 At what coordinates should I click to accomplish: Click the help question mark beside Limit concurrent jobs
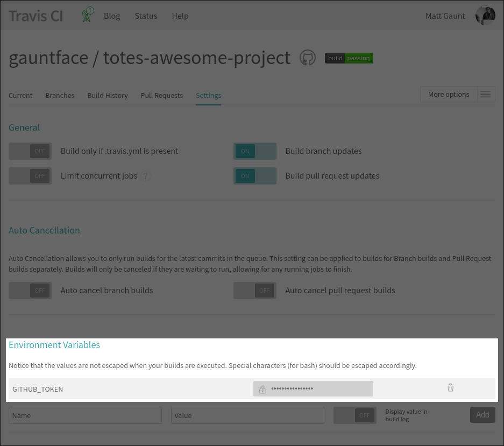pyautogui.click(x=146, y=176)
